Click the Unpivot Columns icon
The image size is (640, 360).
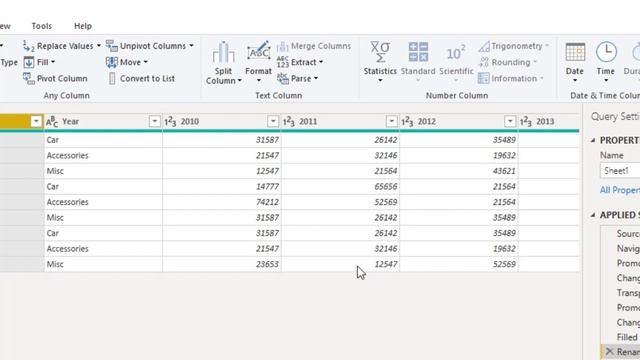coord(111,46)
